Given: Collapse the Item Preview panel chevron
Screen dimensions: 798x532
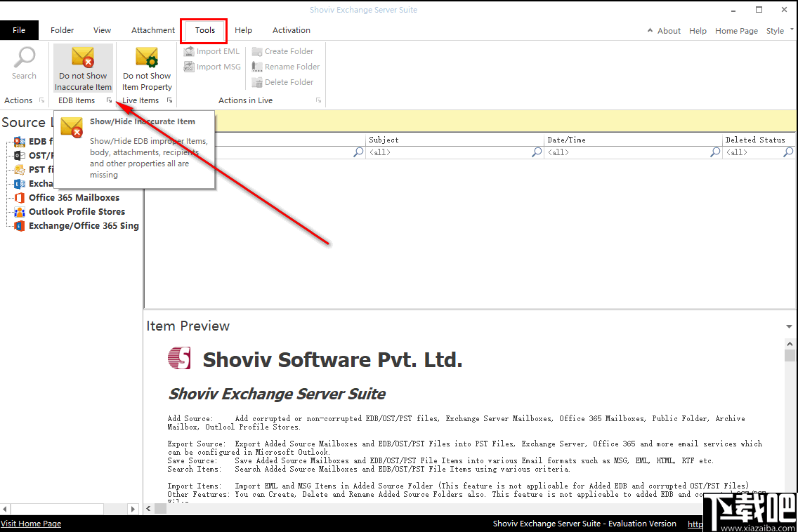Looking at the screenshot, I should coord(788,326).
